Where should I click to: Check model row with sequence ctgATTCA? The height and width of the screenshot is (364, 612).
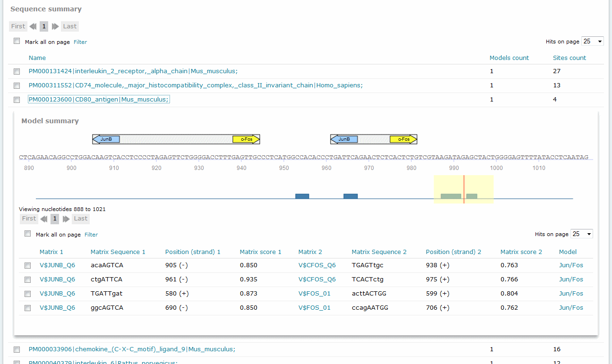click(x=28, y=279)
